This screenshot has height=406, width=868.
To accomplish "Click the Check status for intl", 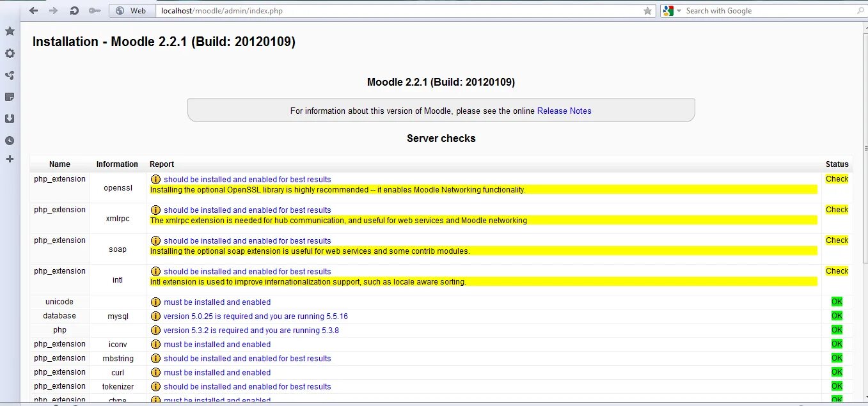I will (x=837, y=271).
